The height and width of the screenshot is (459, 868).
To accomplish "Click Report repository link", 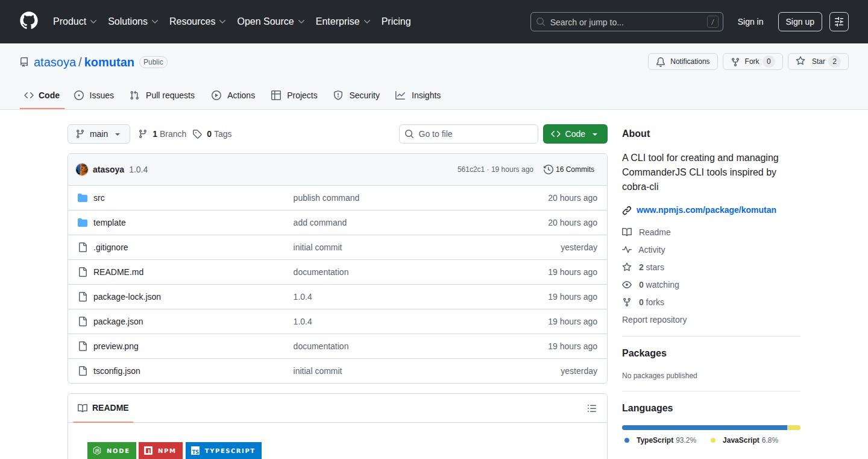I will (x=655, y=320).
